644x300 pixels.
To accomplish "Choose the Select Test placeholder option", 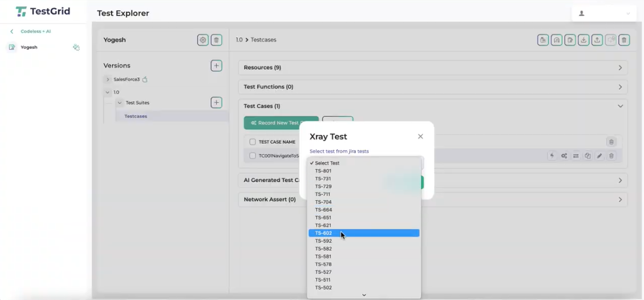I will [x=364, y=163].
